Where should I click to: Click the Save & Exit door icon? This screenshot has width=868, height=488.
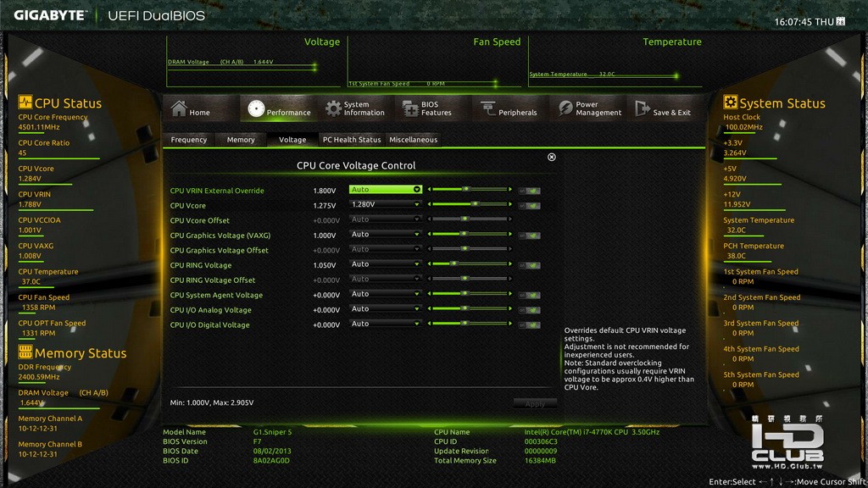tap(643, 108)
